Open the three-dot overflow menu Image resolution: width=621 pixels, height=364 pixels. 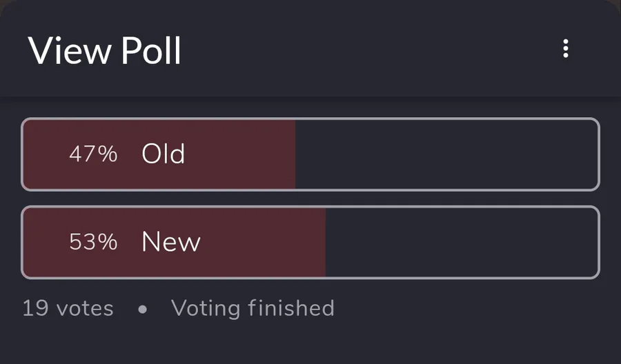pos(566,49)
